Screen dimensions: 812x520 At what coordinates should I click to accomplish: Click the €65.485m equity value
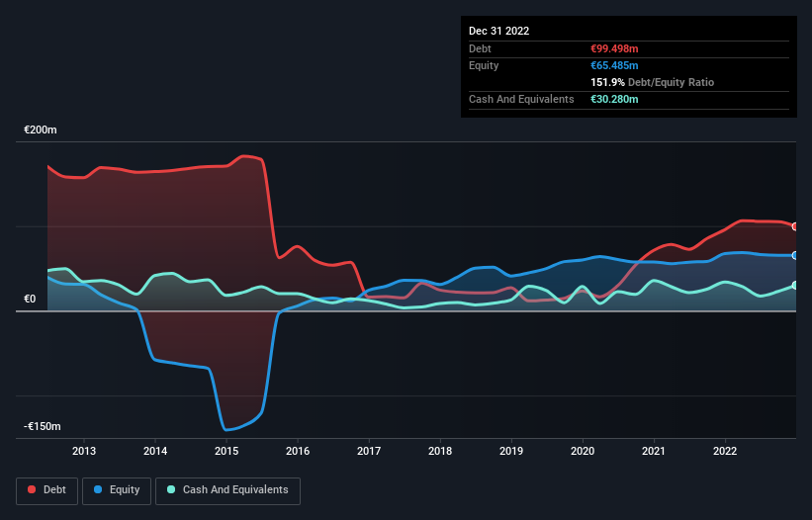pyautogui.click(x=614, y=65)
